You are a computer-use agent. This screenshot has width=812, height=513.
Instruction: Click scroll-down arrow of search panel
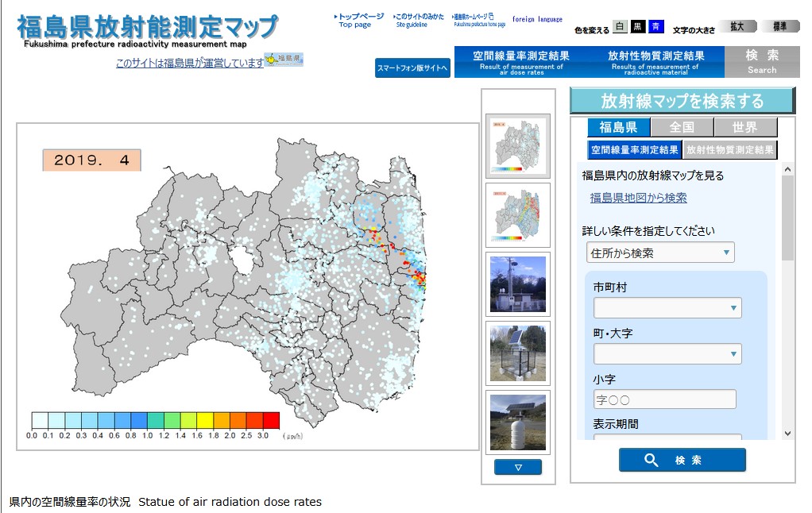(787, 434)
